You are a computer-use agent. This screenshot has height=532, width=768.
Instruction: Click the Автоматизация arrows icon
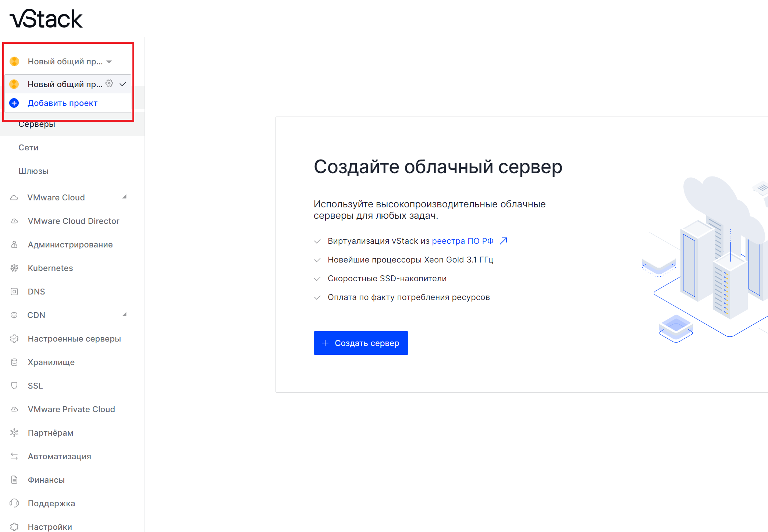point(14,456)
